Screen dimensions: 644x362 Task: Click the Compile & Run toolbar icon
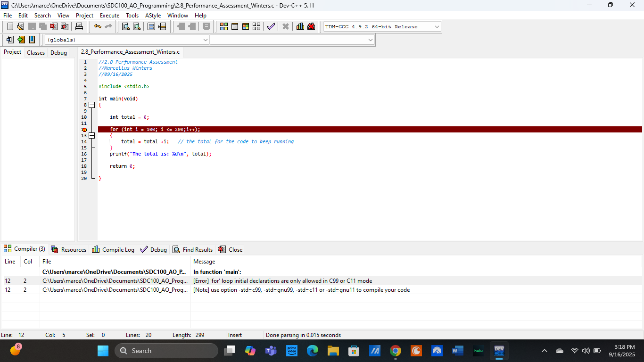pyautogui.click(x=246, y=26)
